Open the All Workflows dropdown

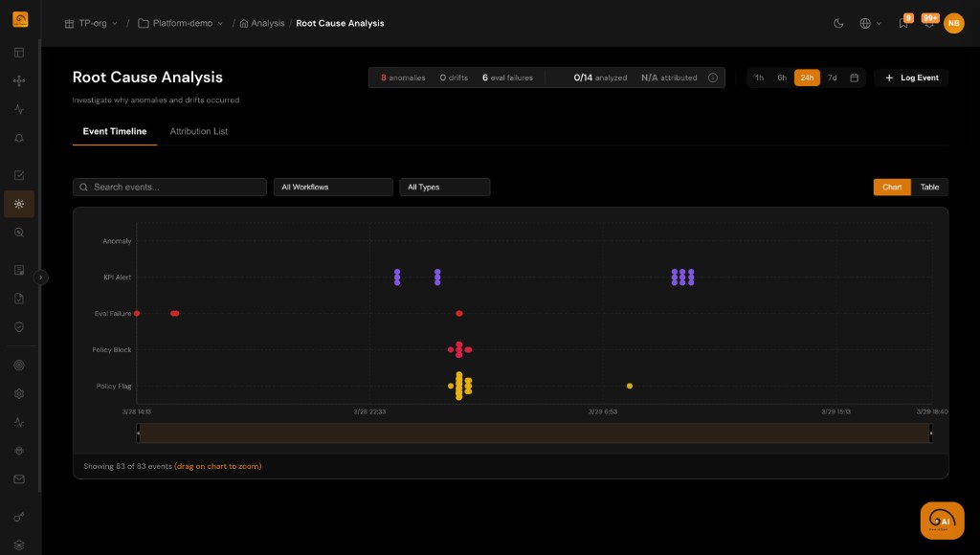333,187
